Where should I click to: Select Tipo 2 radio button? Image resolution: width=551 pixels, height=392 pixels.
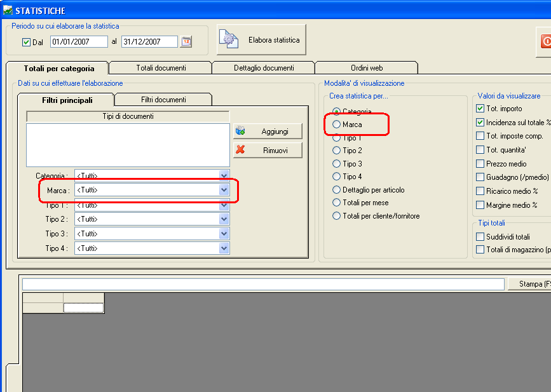click(336, 151)
